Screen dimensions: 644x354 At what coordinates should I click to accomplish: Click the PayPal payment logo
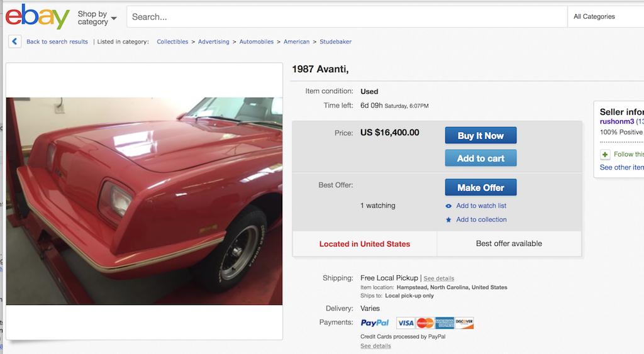tap(375, 323)
